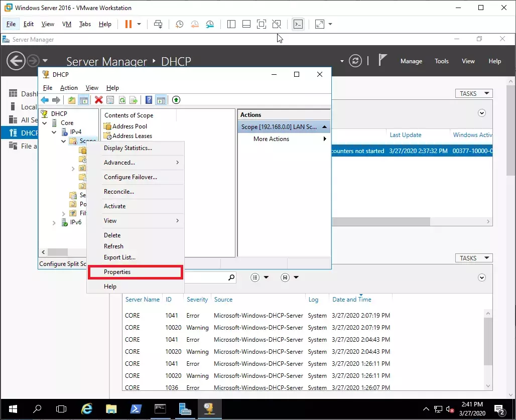The height and width of the screenshot is (420, 516).
Task: Go up one level in DHCP console
Action: [71, 100]
